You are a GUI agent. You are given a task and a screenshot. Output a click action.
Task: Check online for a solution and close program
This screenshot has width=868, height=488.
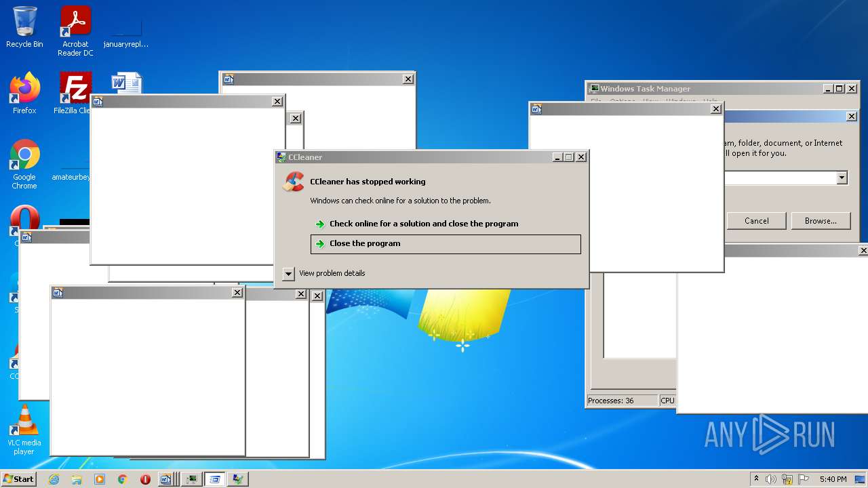tap(424, 224)
